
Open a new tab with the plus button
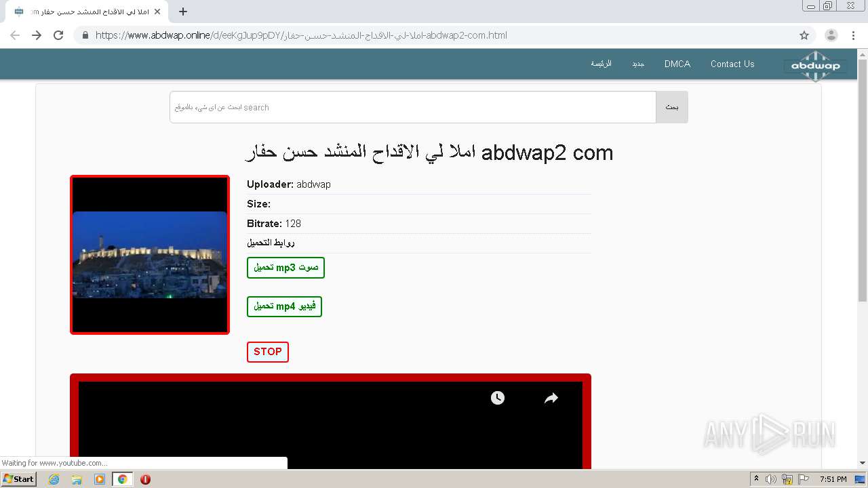[183, 12]
